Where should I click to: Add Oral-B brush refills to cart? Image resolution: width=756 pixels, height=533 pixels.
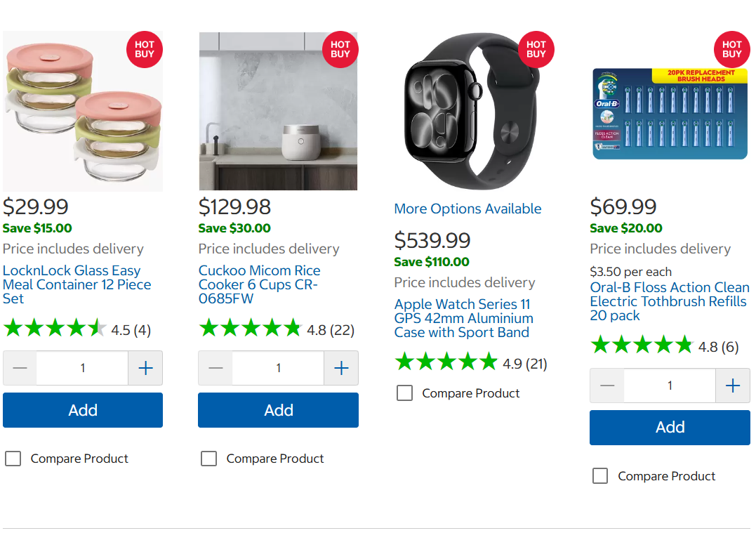tap(670, 428)
